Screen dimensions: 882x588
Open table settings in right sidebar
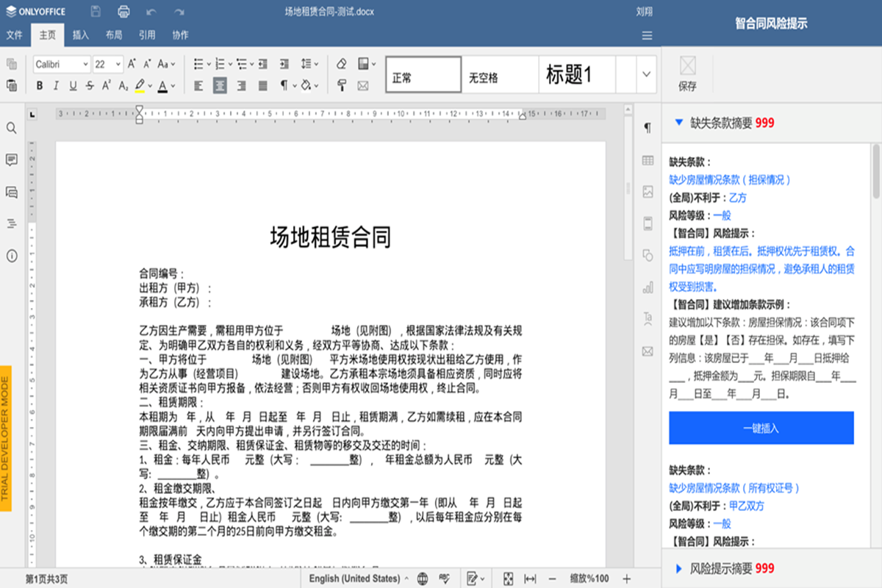point(648,160)
